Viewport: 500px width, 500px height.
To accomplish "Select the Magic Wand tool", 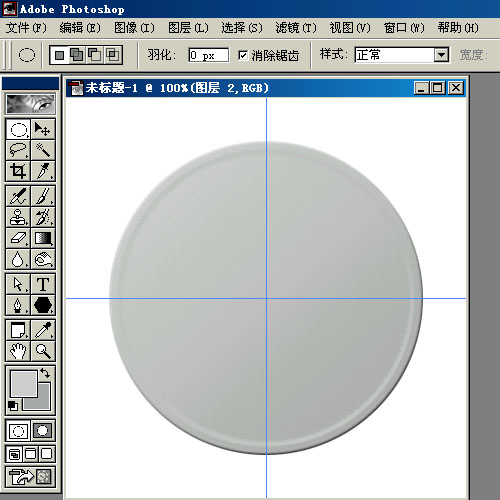I will pos(43,150).
